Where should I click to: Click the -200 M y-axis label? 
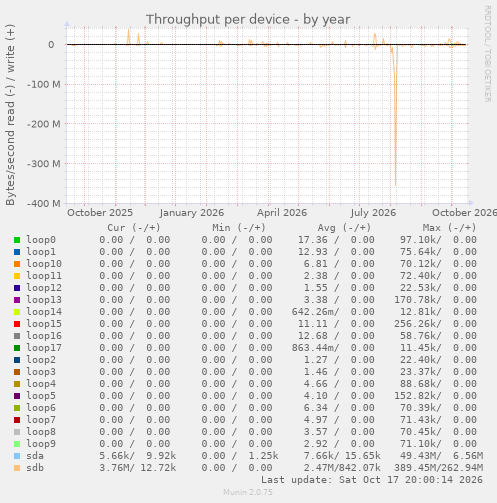click(x=44, y=124)
